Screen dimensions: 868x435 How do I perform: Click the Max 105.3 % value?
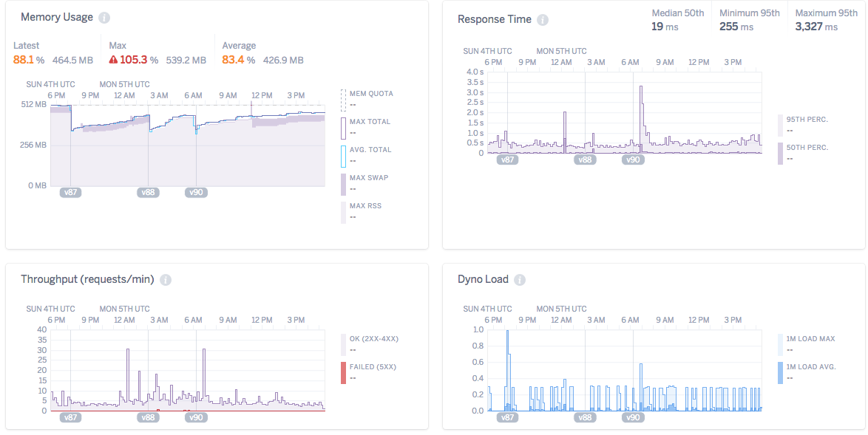(138, 60)
